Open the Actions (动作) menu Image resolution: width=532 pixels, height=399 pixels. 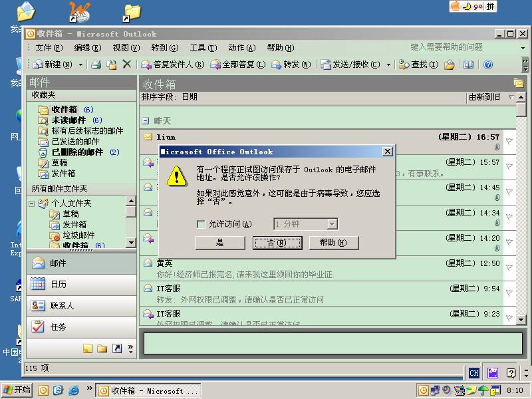tap(242, 48)
